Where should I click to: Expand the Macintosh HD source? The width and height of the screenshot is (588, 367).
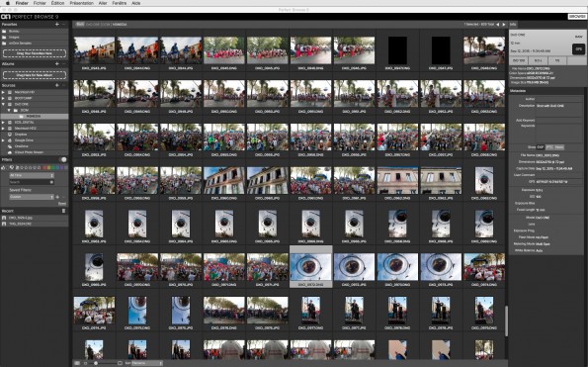3,92
